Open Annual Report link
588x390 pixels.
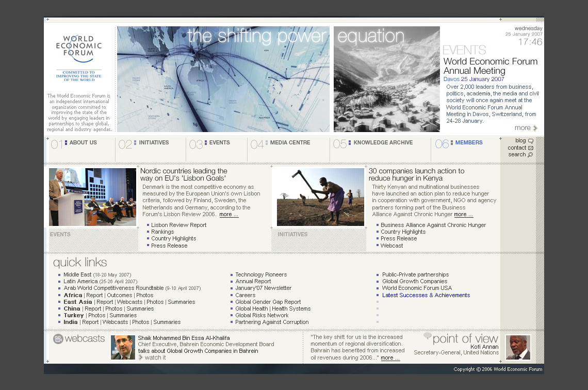pyautogui.click(x=253, y=281)
